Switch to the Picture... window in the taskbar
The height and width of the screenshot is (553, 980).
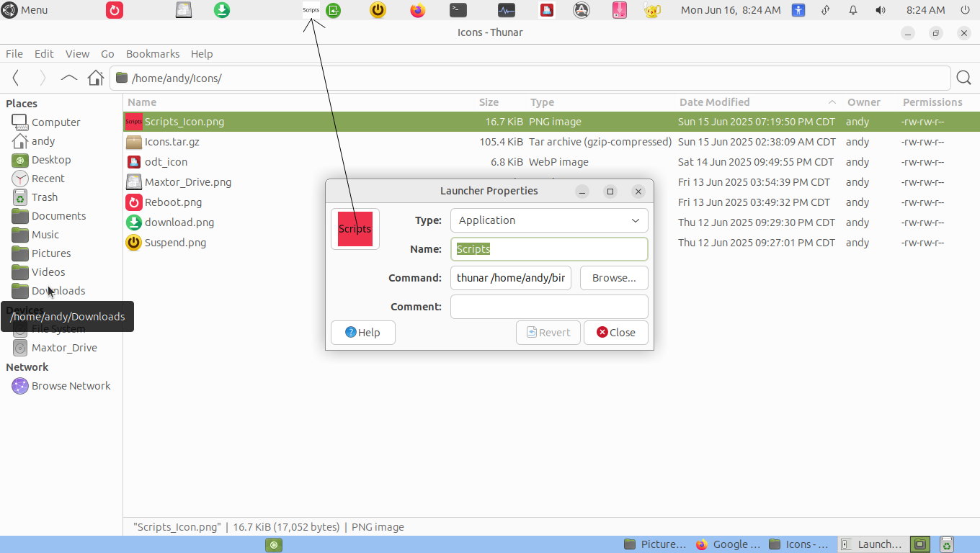[x=656, y=544]
